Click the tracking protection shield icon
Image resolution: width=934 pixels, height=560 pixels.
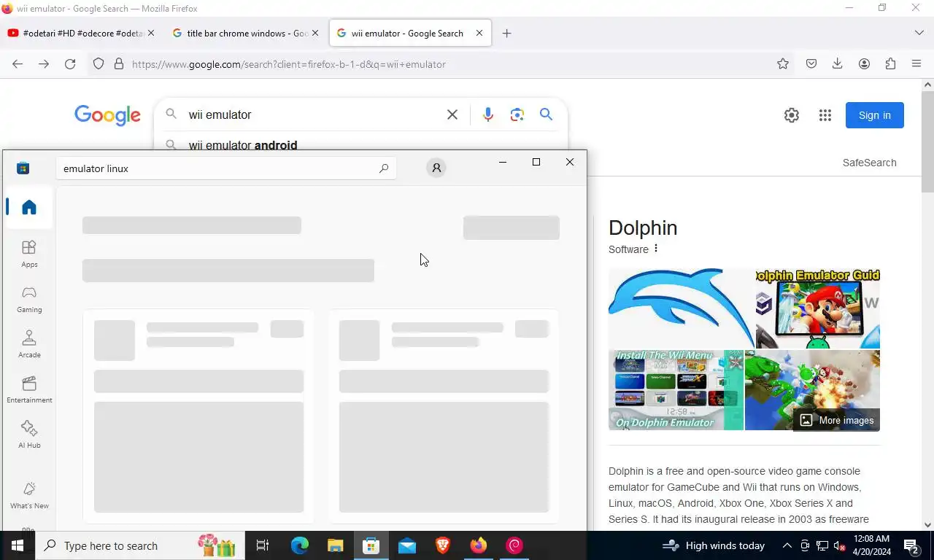[x=99, y=64]
